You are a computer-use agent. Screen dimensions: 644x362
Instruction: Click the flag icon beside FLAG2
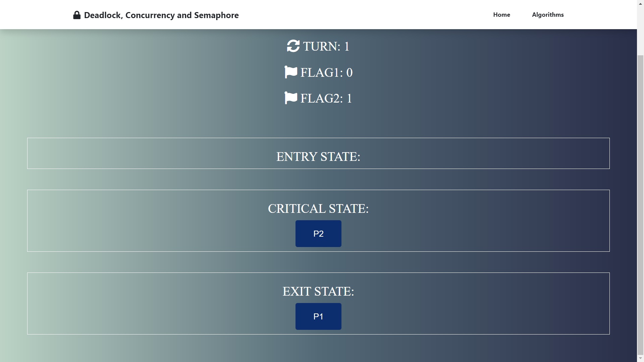pyautogui.click(x=291, y=98)
